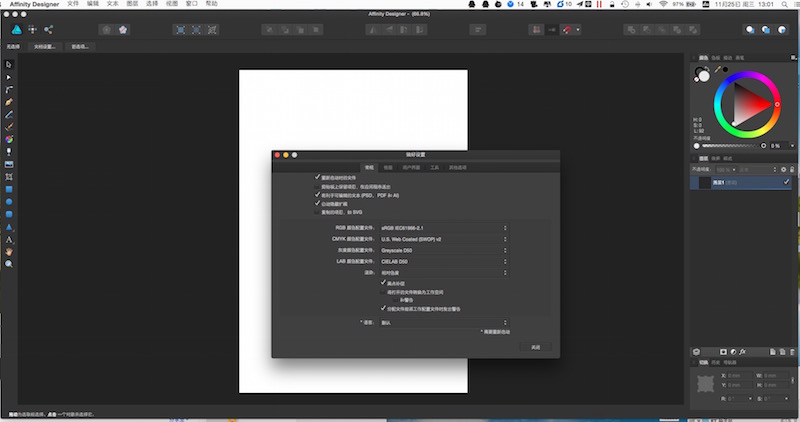Select the Rectangle shape tool
This screenshot has height=422, width=800.
click(9, 189)
